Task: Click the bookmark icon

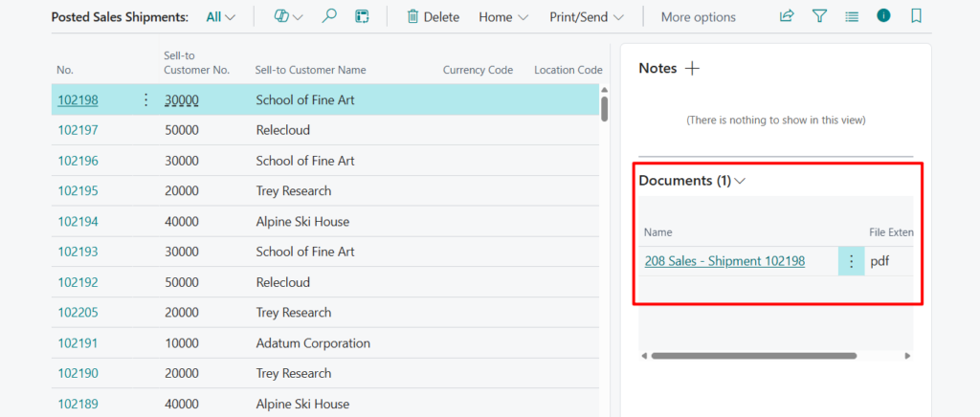Action: pyautogui.click(x=916, y=16)
